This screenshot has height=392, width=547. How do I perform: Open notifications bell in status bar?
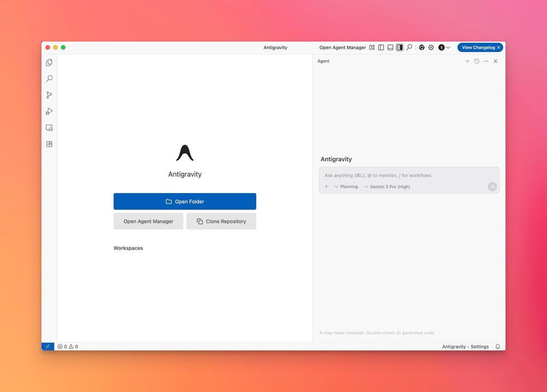(x=497, y=346)
